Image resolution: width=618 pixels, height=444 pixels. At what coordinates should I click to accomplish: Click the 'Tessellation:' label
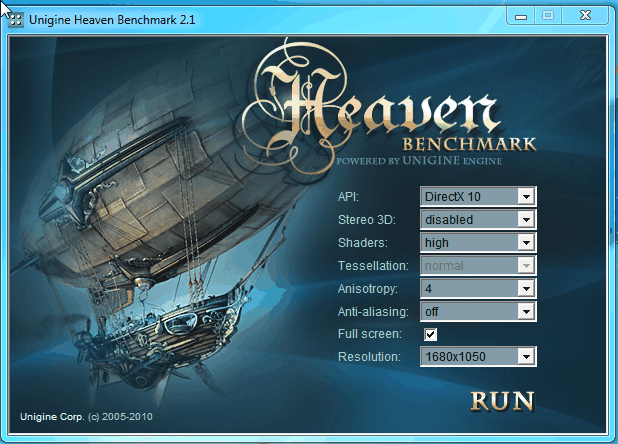(373, 266)
